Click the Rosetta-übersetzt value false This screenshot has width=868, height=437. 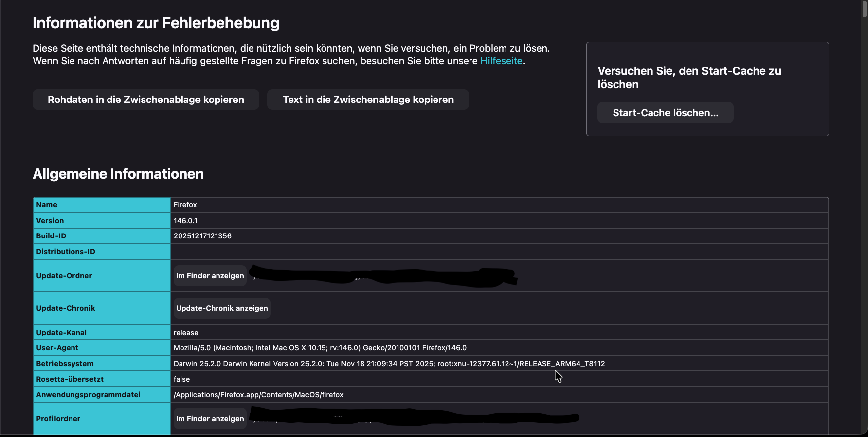[181, 379]
